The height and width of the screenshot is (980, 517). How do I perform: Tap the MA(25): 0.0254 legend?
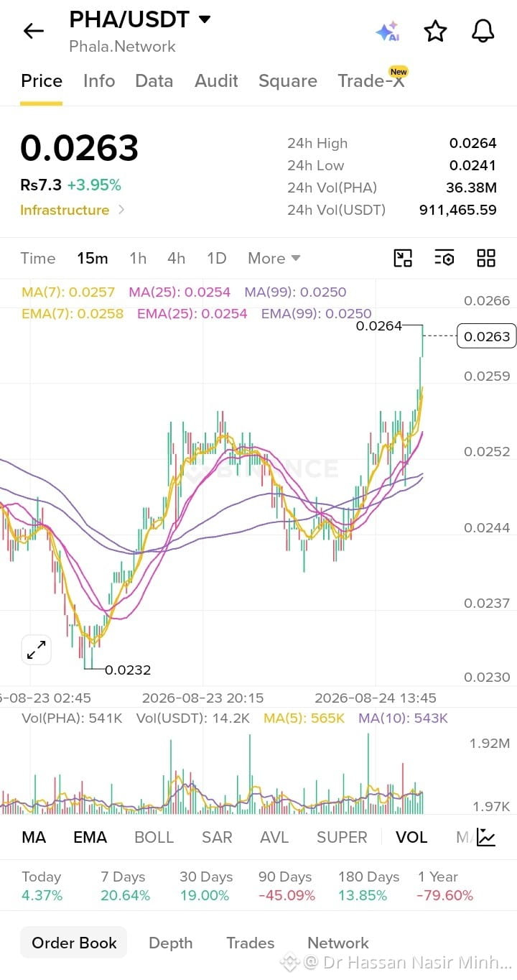click(x=180, y=292)
